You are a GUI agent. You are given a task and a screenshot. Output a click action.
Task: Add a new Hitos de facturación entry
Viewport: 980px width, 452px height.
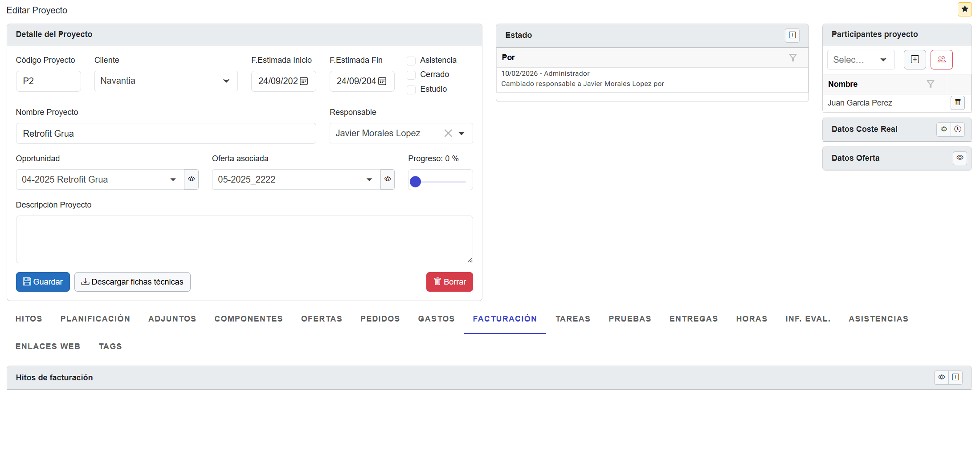click(x=955, y=377)
